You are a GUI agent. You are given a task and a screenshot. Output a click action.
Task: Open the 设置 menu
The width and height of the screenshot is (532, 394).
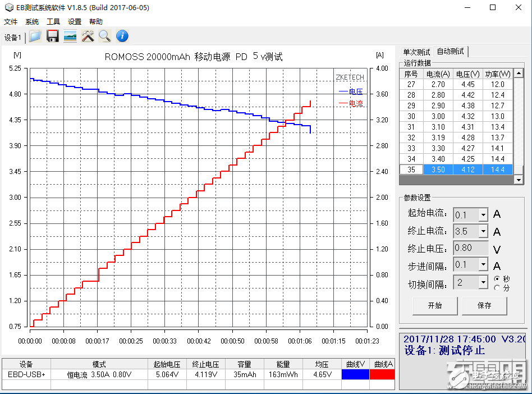(x=74, y=21)
